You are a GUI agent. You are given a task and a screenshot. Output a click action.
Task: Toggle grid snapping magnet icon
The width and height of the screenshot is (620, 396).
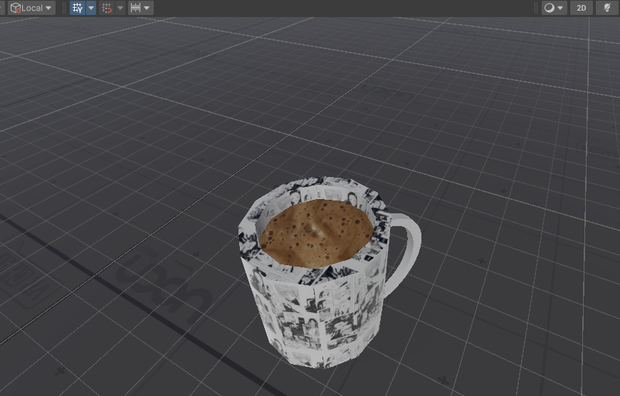coord(107,8)
